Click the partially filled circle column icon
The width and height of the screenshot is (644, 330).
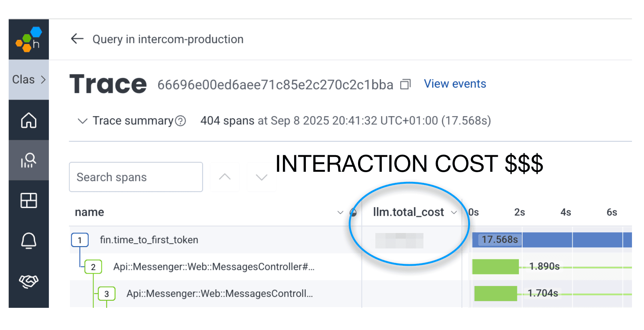(353, 212)
